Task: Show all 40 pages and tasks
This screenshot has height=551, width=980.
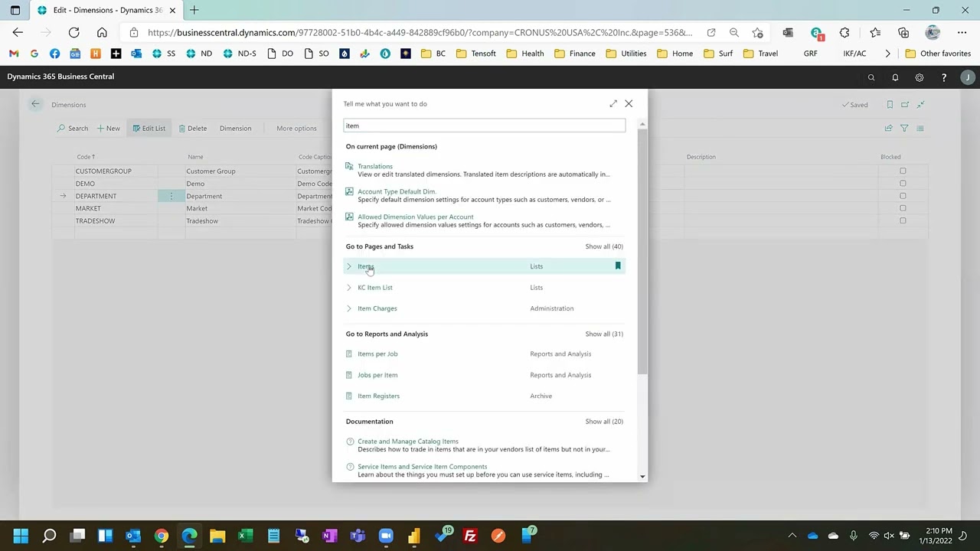Action: [x=604, y=246]
